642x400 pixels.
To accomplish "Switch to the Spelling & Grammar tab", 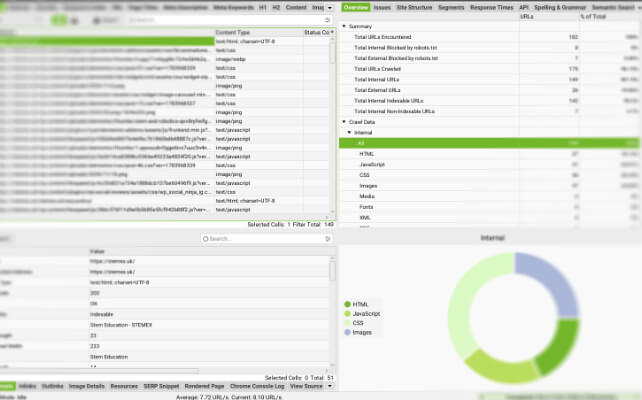I will point(560,7).
